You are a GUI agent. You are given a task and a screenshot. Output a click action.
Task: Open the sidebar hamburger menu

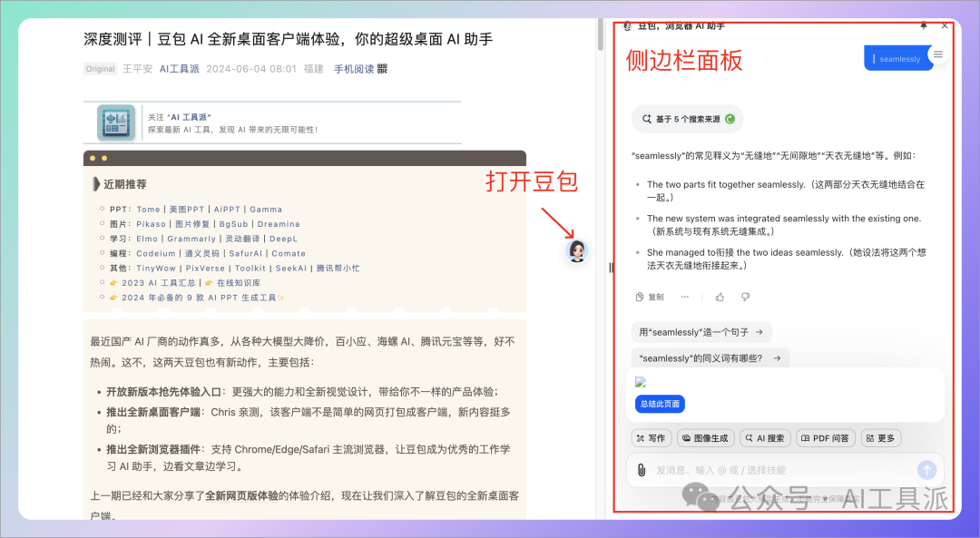tap(938, 55)
